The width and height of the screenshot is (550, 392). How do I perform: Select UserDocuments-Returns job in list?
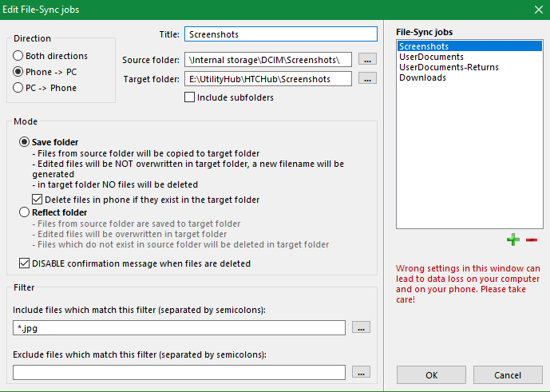coord(469,67)
